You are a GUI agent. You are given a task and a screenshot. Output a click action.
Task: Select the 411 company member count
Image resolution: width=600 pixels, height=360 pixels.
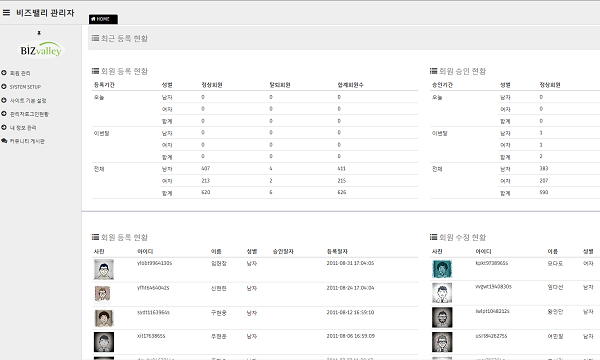tap(342, 169)
